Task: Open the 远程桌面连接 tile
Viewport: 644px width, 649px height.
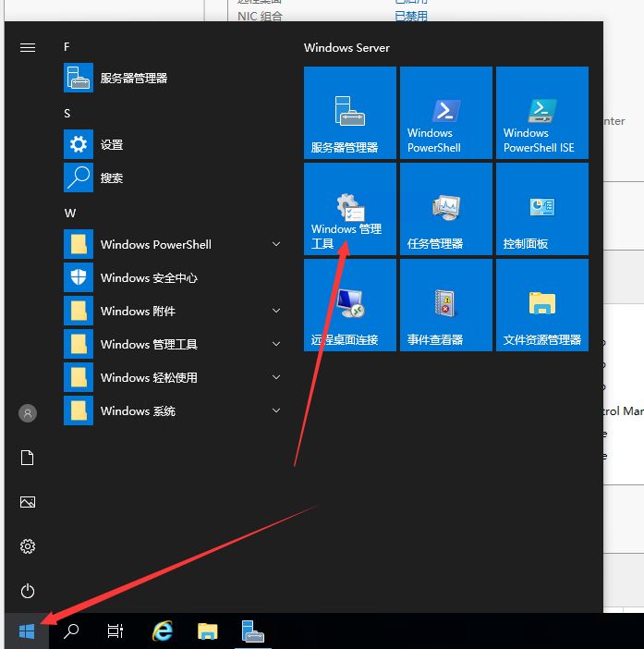Action: pyautogui.click(x=350, y=305)
